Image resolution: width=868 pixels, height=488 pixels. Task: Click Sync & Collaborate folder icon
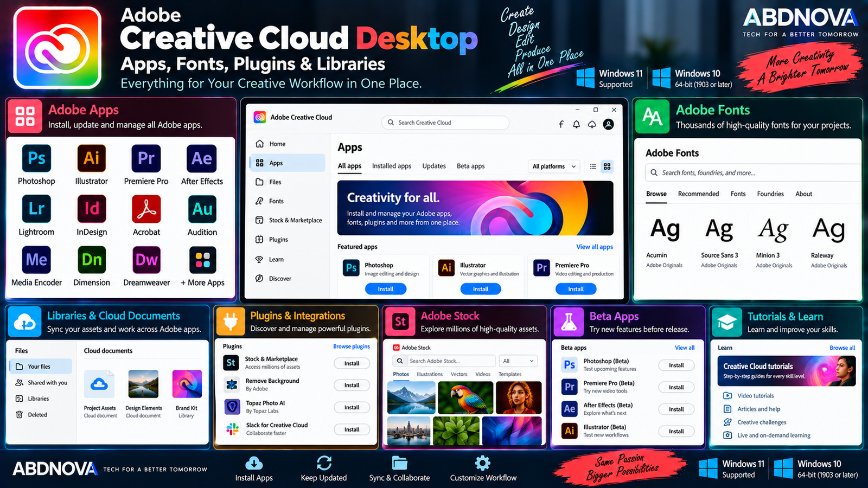coord(400,463)
